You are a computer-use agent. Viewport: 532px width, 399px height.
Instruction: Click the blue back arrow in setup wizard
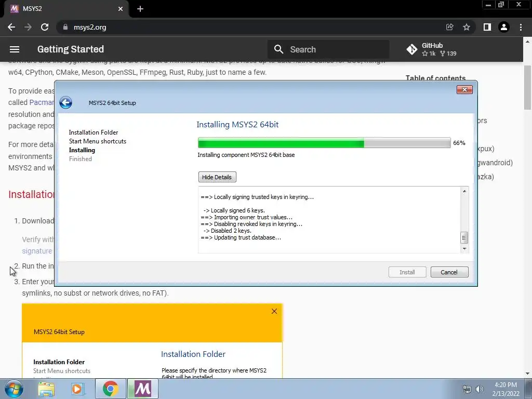coord(66,102)
